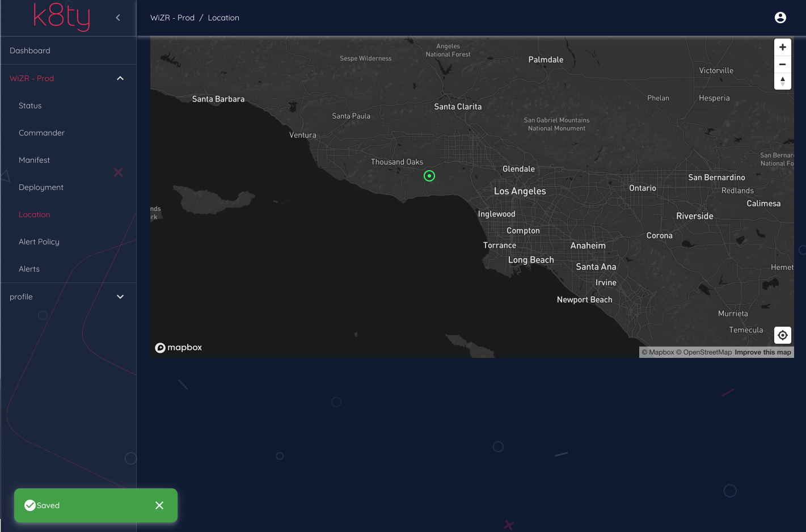Click the Location breadcrumb
The image size is (806, 532).
click(x=223, y=18)
